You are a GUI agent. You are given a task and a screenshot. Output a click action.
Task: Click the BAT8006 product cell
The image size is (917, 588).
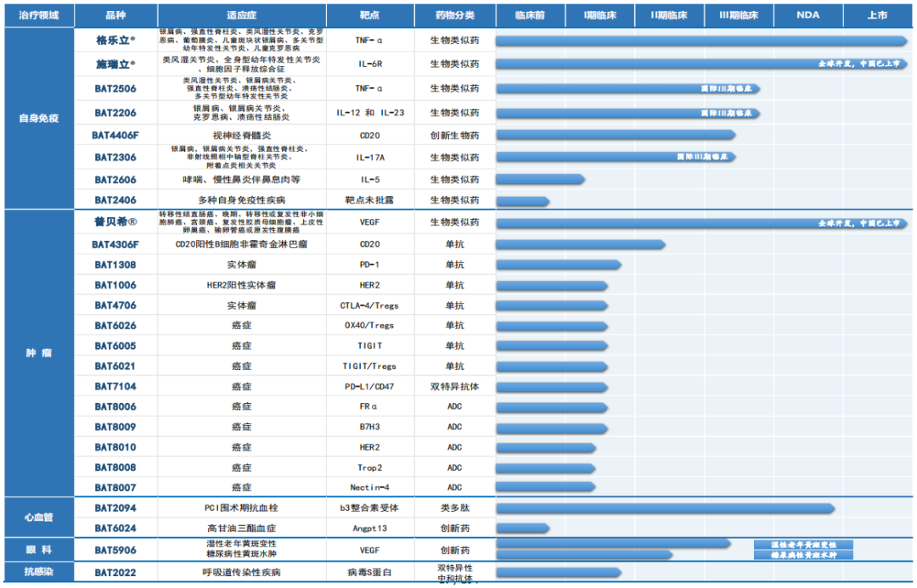115,406
